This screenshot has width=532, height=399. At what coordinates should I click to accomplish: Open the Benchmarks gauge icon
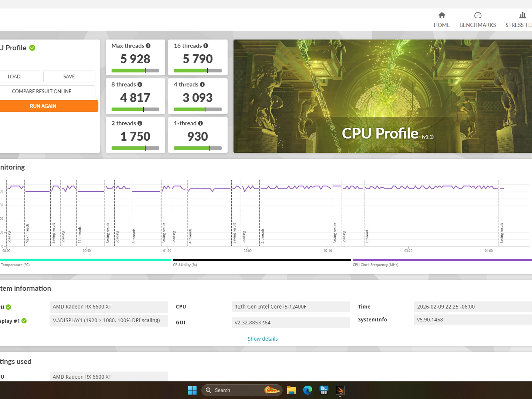coord(478,15)
